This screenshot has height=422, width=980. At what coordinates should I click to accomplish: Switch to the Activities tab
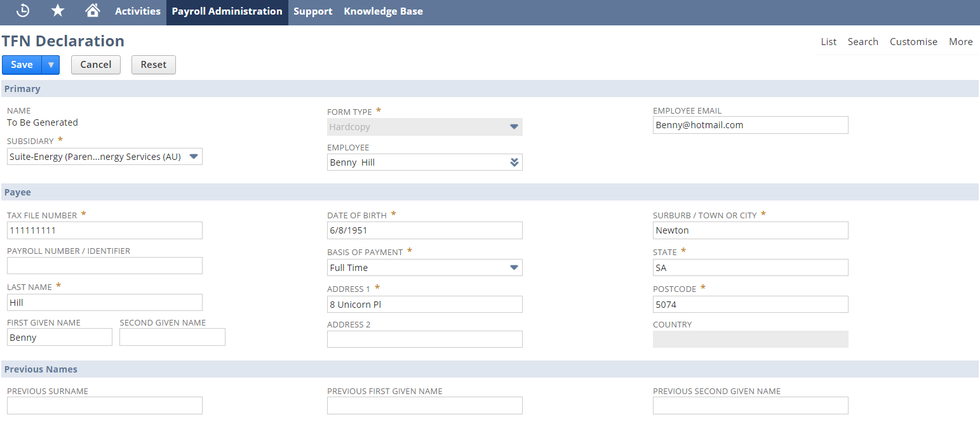coord(137,11)
